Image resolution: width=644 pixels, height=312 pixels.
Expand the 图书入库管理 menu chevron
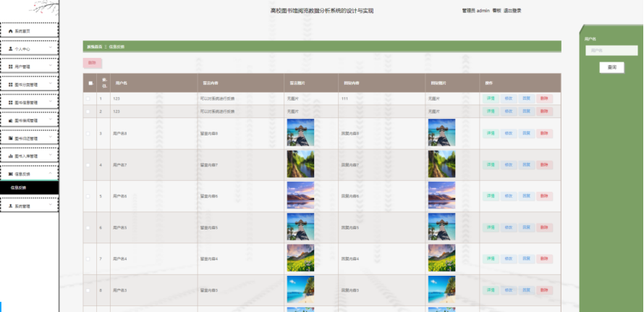click(51, 156)
